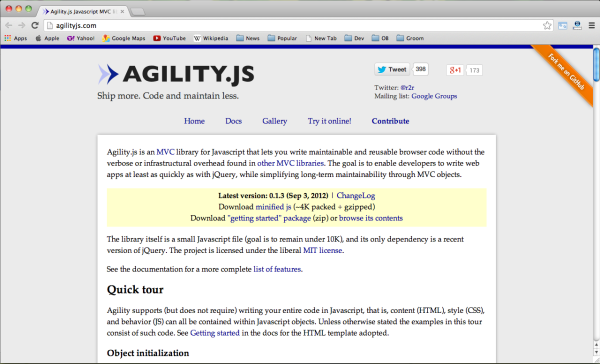Click the AGILITY.JS title heading
The height and width of the screenshot is (364, 600).
(x=188, y=74)
